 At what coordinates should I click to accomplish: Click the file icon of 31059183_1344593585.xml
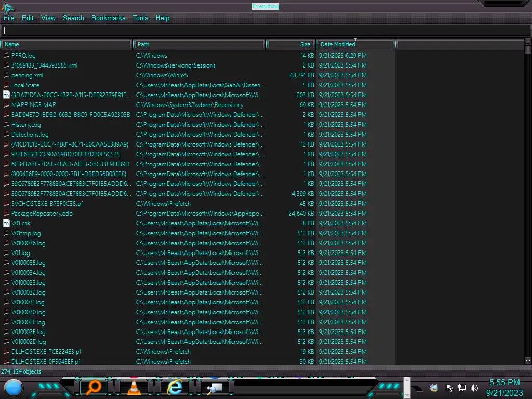[6, 65]
